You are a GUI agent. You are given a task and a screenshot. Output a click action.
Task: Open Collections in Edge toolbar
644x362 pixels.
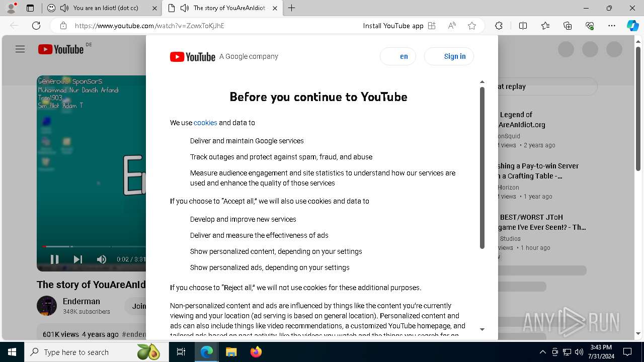click(x=568, y=26)
